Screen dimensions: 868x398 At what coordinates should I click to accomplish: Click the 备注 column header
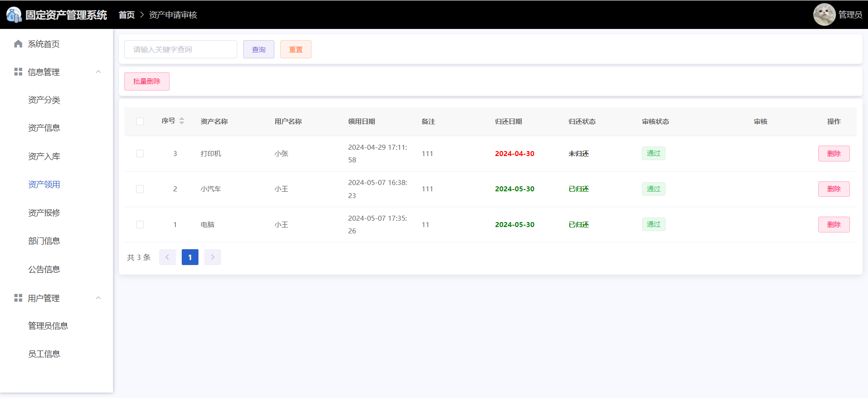pyautogui.click(x=428, y=121)
